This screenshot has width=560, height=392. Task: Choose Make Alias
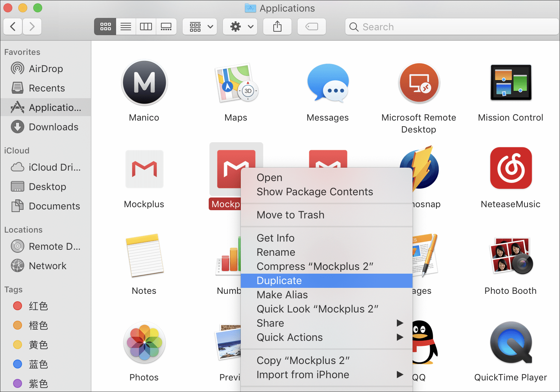point(327,295)
